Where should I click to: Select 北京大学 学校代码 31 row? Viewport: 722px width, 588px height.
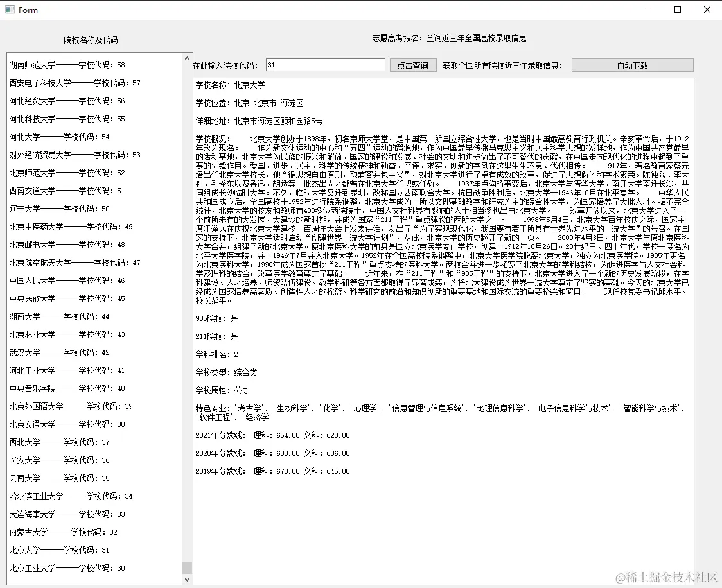point(59,549)
